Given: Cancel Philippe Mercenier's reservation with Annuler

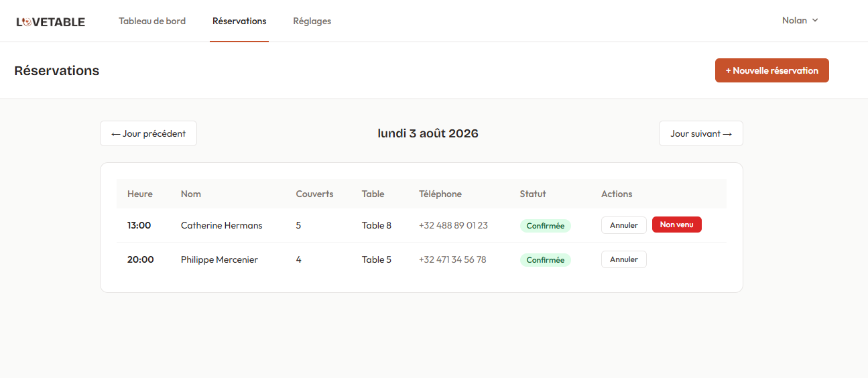Looking at the screenshot, I should click(x=624, y=259).
